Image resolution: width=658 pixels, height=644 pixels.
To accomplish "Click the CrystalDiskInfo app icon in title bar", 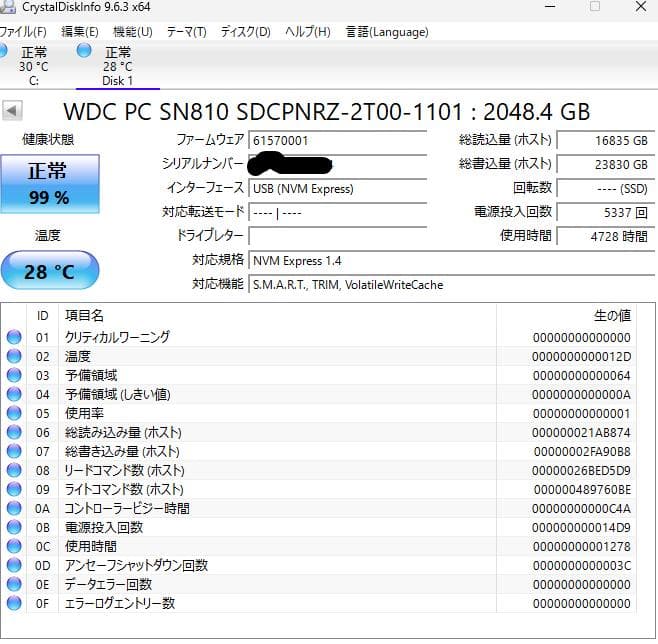I will point(8,6).
